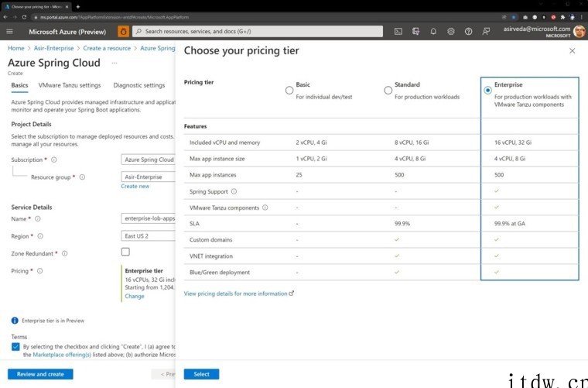Go back in the browser

[5, 17]
